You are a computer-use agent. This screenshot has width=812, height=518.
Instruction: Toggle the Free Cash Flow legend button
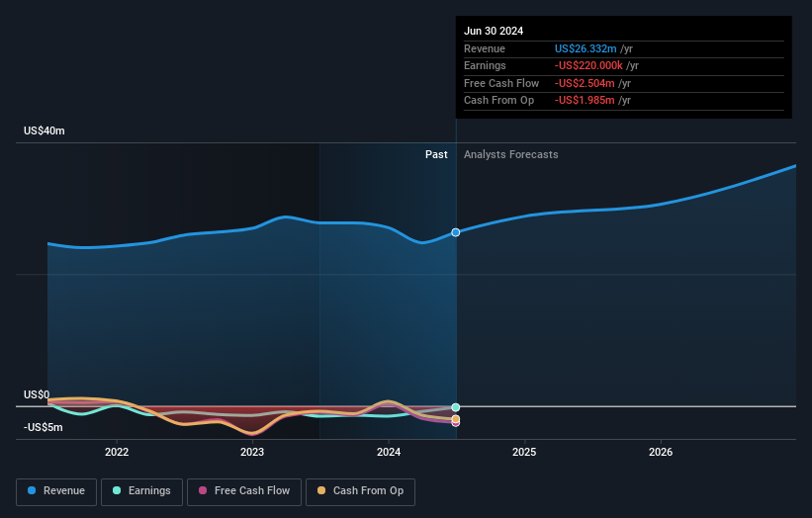[244, 491]
